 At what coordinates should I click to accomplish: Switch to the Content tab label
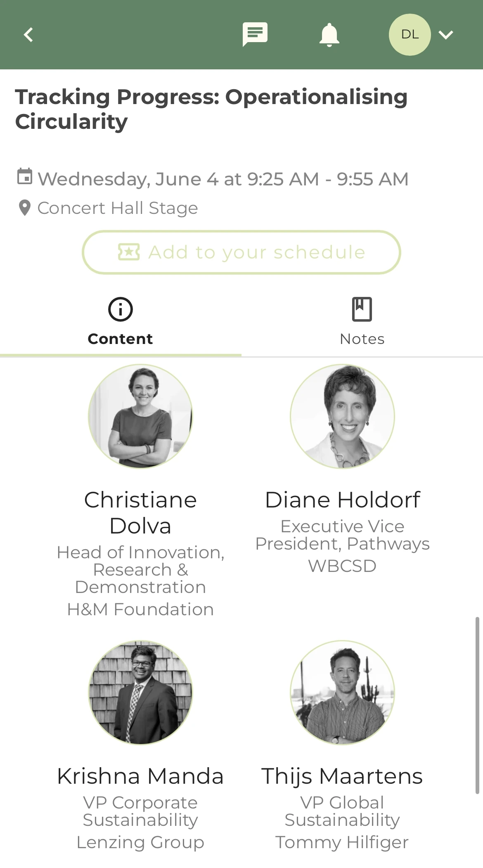pyautogui.click(x=120, y=339)
